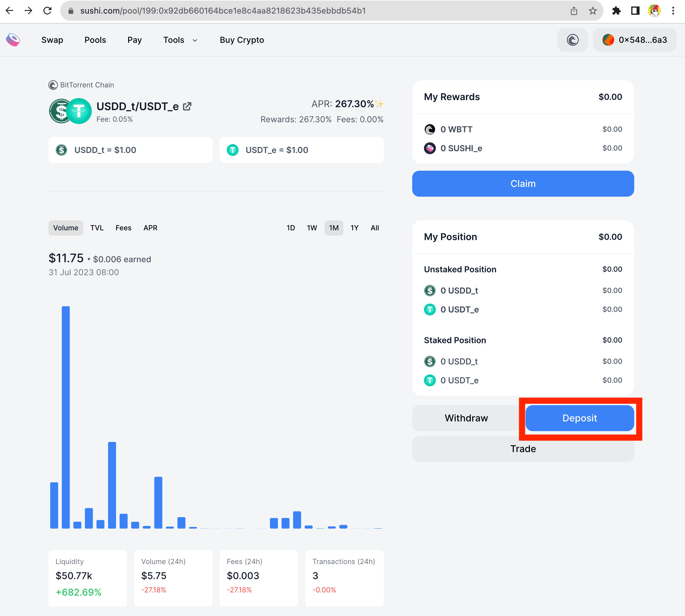Click Unstaked USDT_e token icon
Screen dimensions: 685x616
coord(430,309)
